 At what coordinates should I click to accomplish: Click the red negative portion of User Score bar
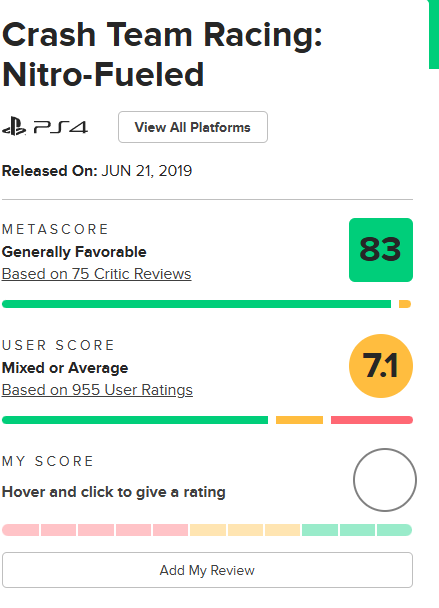pyautogui.click(x=372, y=420)
